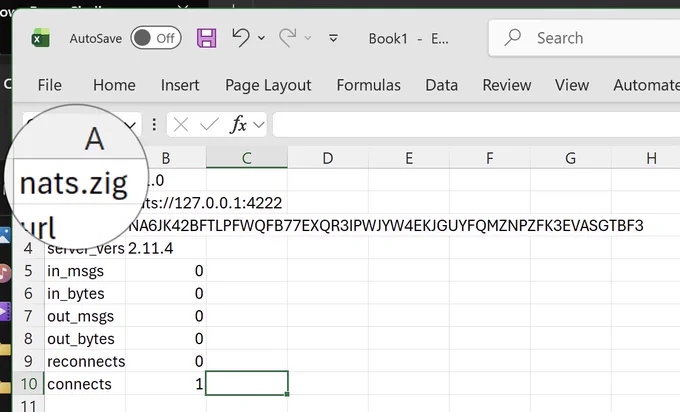Click the connects cell
680x412 pixels.
tap(85, 384)
